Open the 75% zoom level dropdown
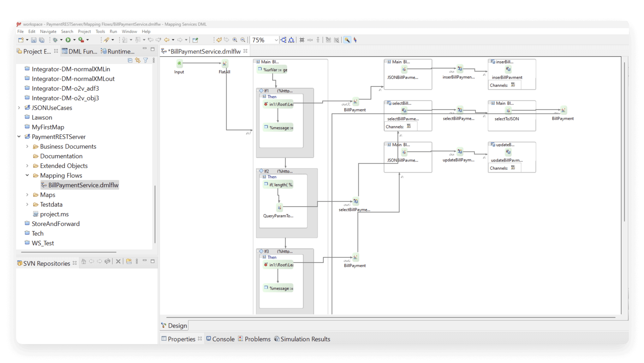 (x=276, y=40)
